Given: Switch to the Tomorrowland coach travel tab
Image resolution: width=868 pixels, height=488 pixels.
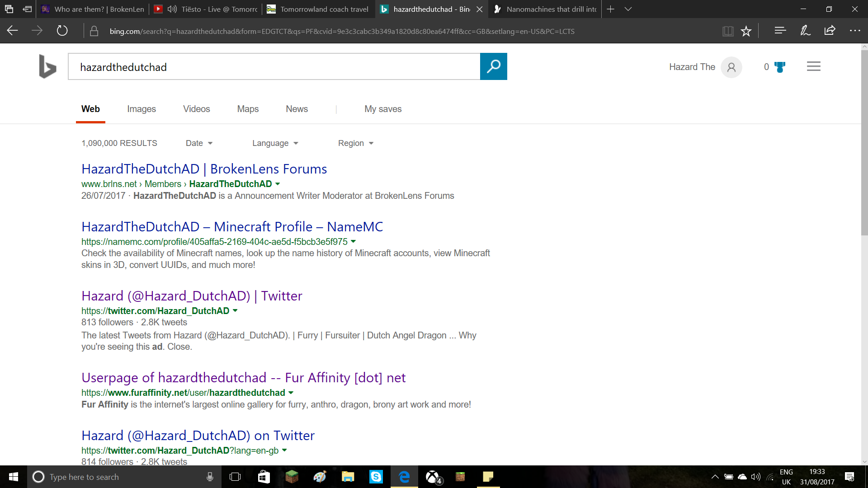Looking at the screenshot, I should click(318, 9).
